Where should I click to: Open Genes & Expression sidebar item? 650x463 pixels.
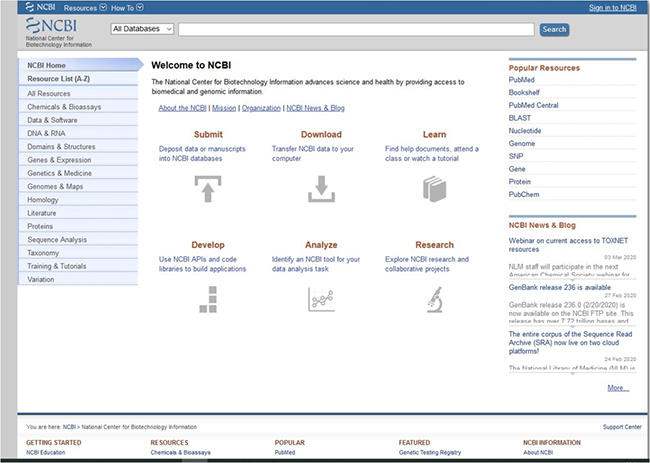coord(78,160)
